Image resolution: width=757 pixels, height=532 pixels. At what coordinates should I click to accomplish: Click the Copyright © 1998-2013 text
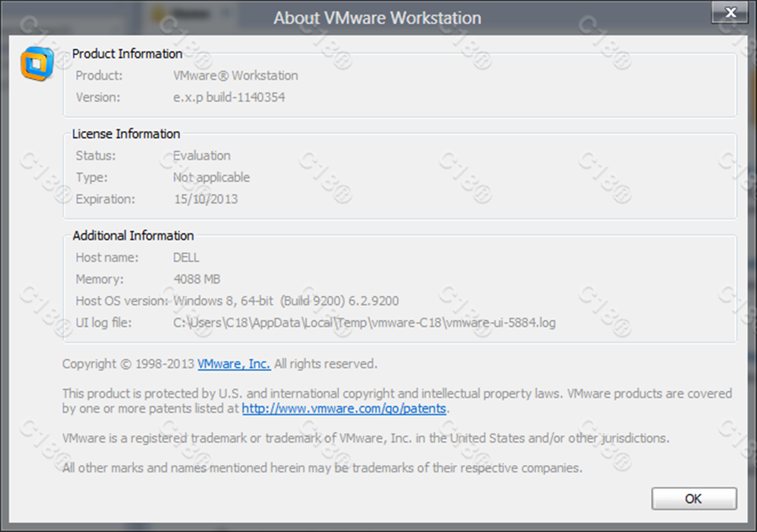pyautogui.click(x=129, y=364)
